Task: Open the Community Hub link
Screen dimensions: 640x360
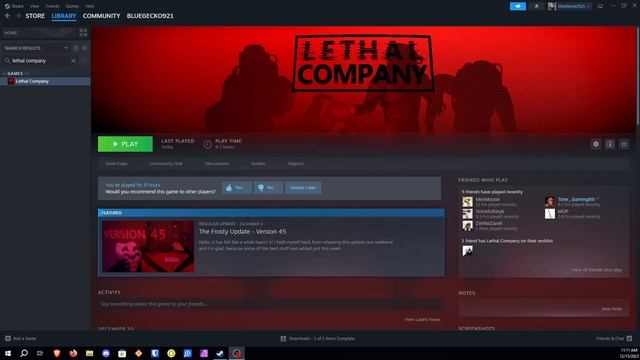Action: coord(166,164)
